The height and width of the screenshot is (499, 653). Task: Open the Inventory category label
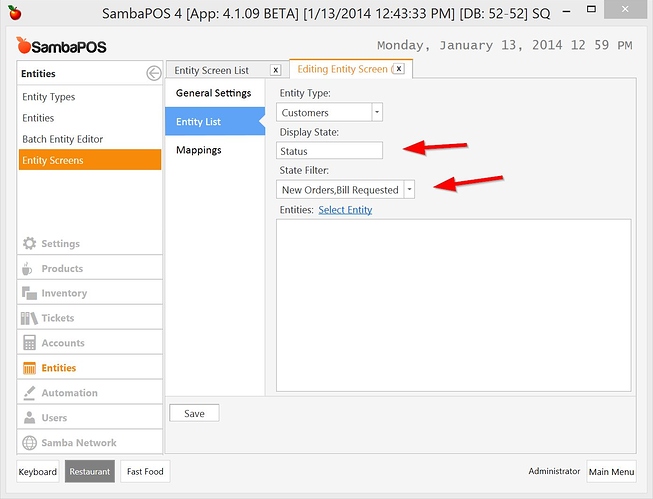64,293
